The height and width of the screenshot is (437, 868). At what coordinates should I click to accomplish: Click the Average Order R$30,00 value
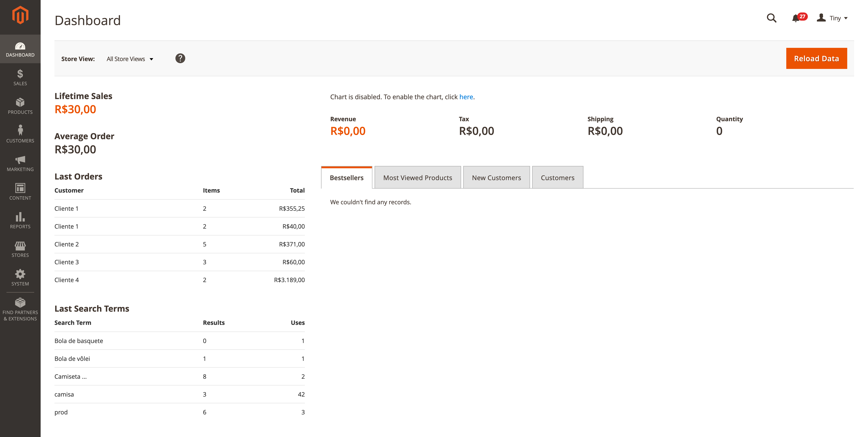[x=75, y=150]
